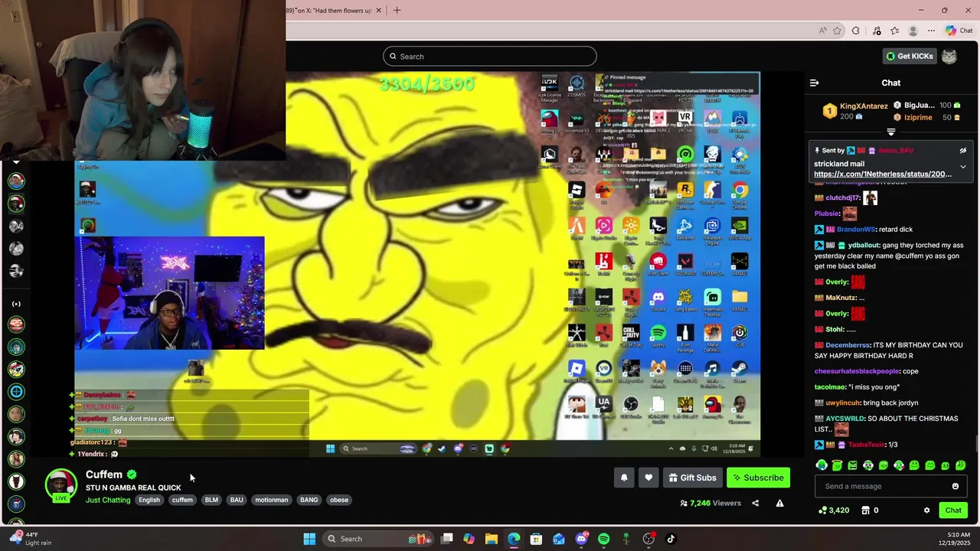
Task: Pick the crying globe-head Kick emote
Action: coord(822,465)
